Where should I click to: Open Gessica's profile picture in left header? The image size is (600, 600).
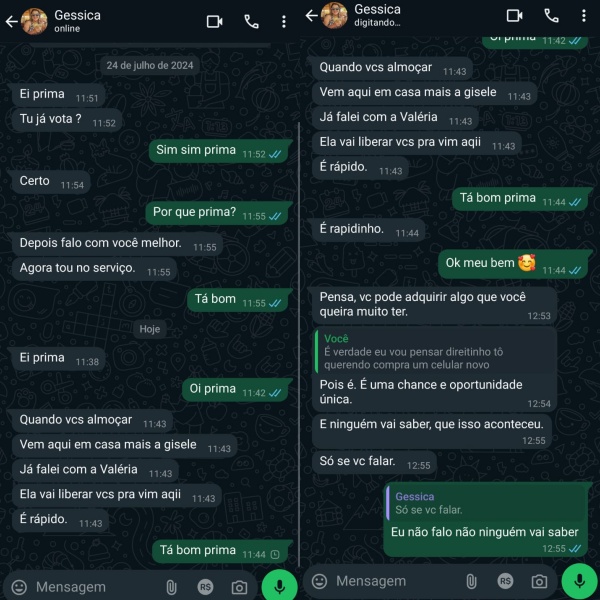point(34,22)
